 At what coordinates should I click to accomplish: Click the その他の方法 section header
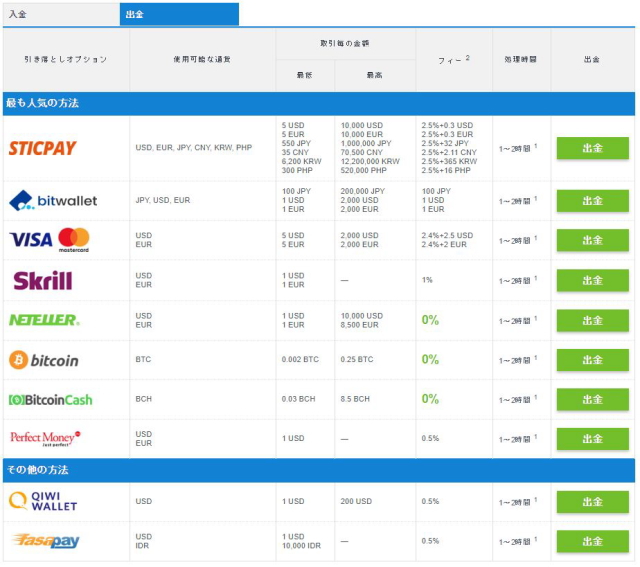pyautogui.click(x=319, y=470)
